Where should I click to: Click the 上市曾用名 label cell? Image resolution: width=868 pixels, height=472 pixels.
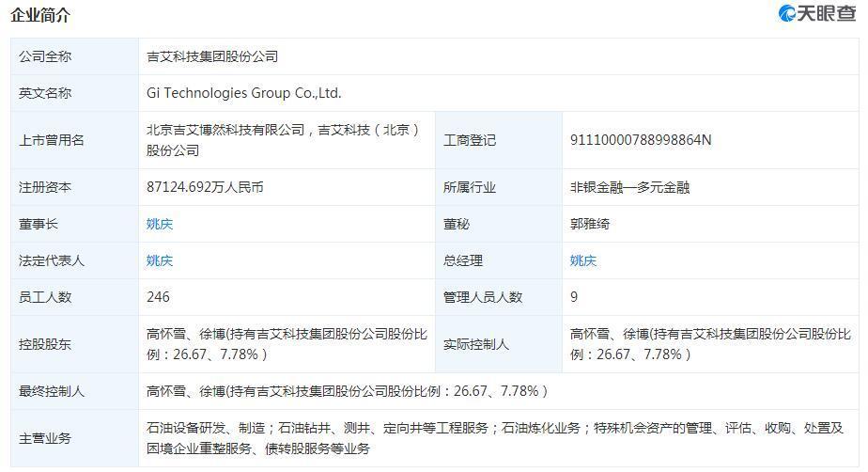74,140
